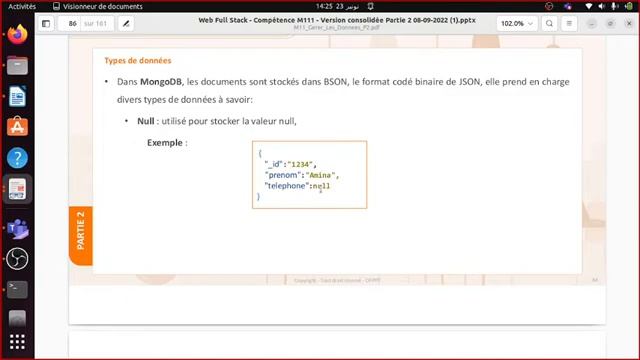Click the bold word "MongoDB" in the slide
Image resolution: width=640 pixels, height=360 pixels.
pyautogui.click(x=160, y=82)
